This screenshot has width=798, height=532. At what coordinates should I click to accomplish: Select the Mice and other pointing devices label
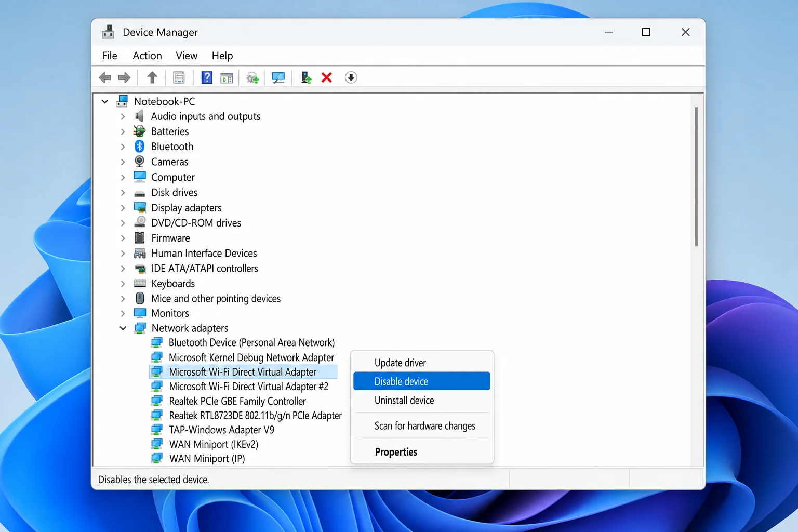click(216, 299)
